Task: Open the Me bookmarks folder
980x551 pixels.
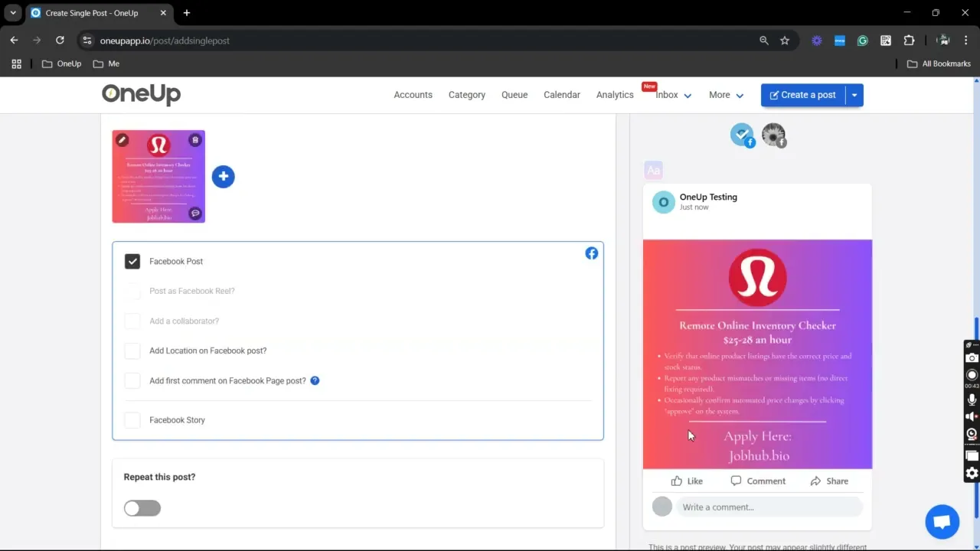Action: click(x=106, y=64)
